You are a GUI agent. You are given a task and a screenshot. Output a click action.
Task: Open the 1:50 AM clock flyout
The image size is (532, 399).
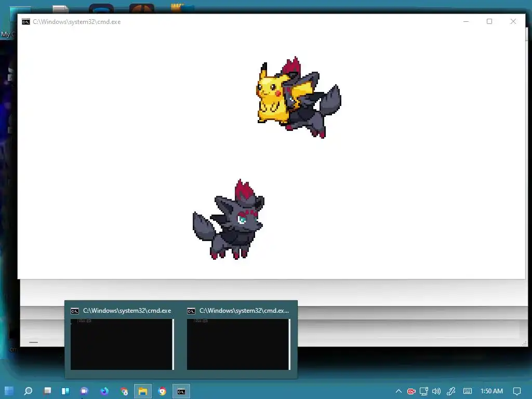(x=491, y=391)
